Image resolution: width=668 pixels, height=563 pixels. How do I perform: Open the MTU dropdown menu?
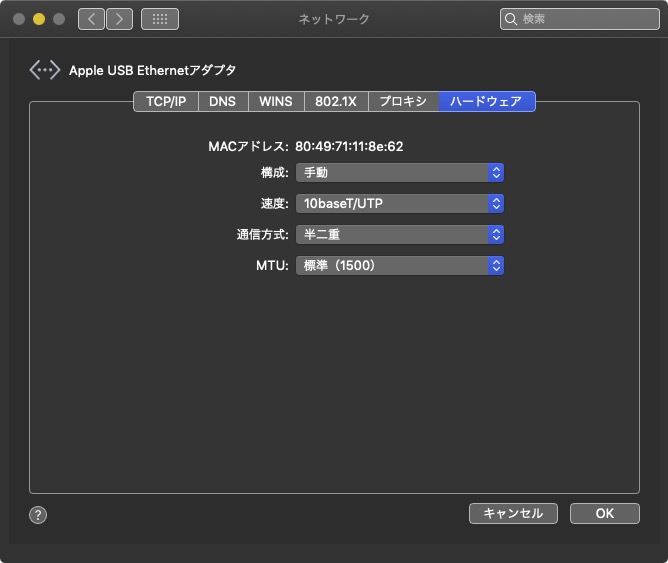tap(399, 266)
